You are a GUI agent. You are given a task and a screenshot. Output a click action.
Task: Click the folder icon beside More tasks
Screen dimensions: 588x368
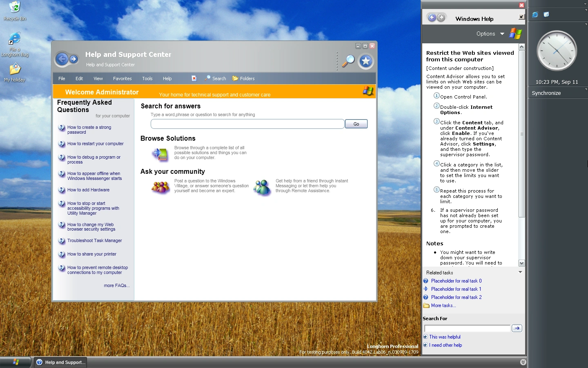point(426,305)
